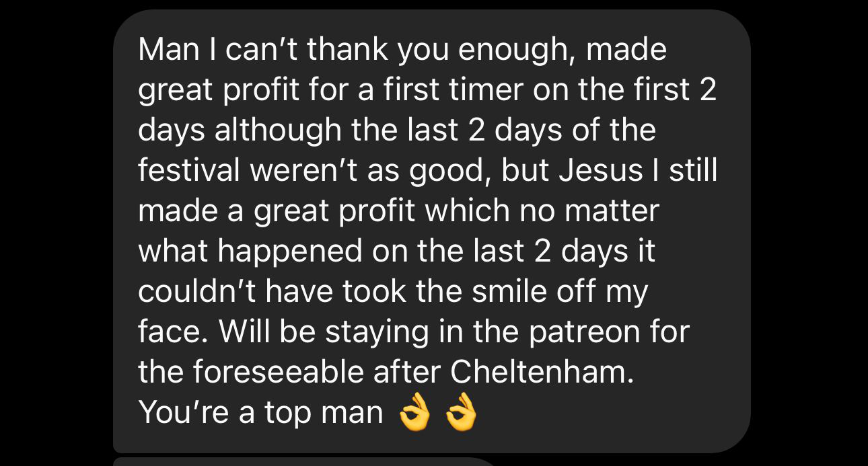This screenshot has width=868, height=466.
Task: Click the first OK hand emoji
Action: coord(414,414)
